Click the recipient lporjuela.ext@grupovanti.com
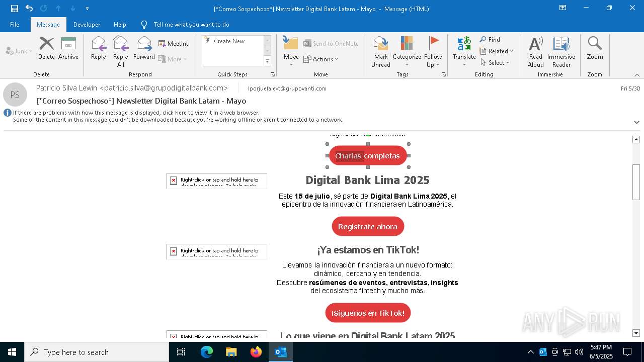This screenshot has width=644, height=362. 287,88
